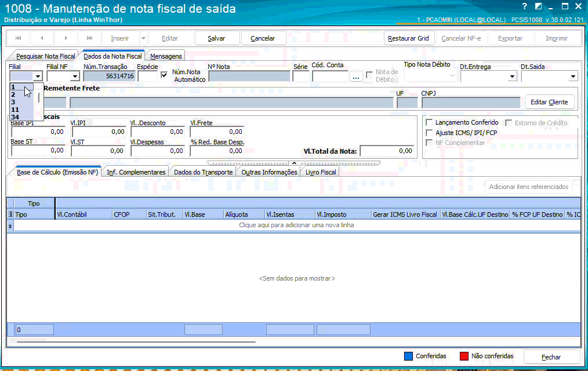
Task: Open Dt.Saida date picker
Action: click(x=573, y=77)
